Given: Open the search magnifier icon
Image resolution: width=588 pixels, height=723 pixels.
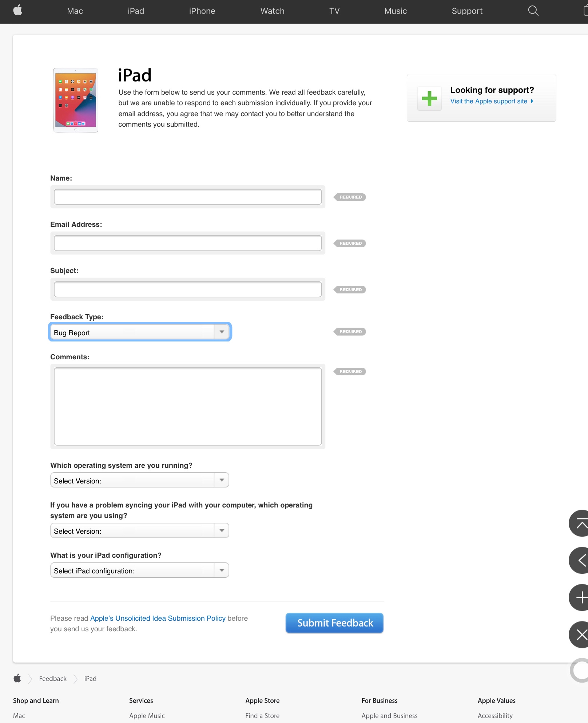Looking at the screenshot, I should tap(533, 11).
